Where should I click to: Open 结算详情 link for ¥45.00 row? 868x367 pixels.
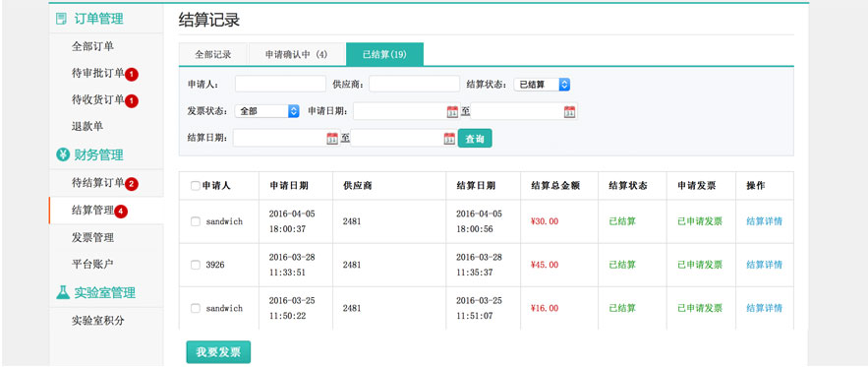pyautogui.click(x=765, y=265)
